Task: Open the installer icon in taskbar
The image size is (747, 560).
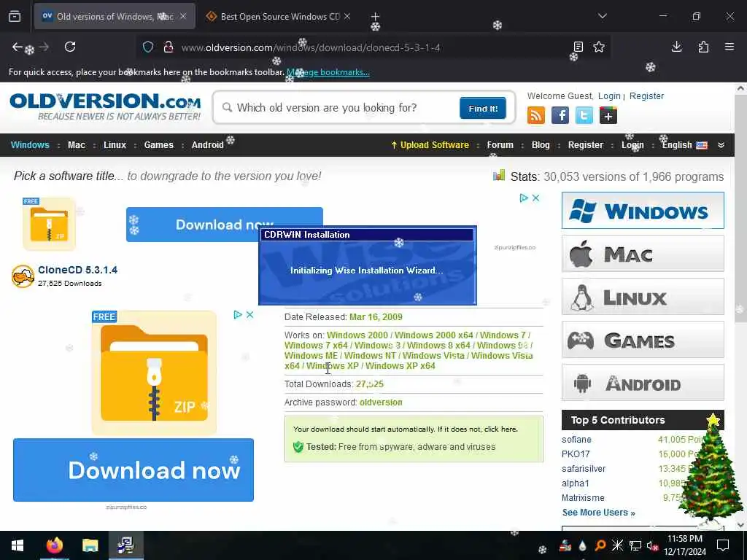Action: pos(125,545)
